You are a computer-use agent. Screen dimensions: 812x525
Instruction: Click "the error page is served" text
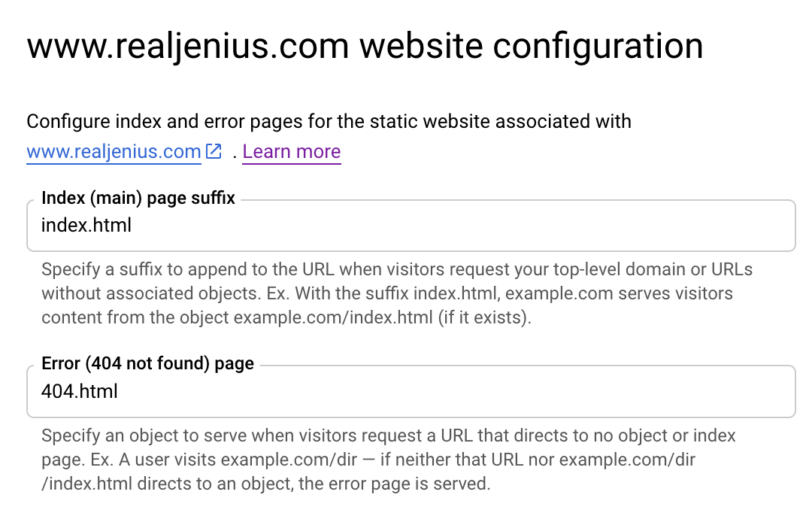pyautogui.click(x=394, y=484)
